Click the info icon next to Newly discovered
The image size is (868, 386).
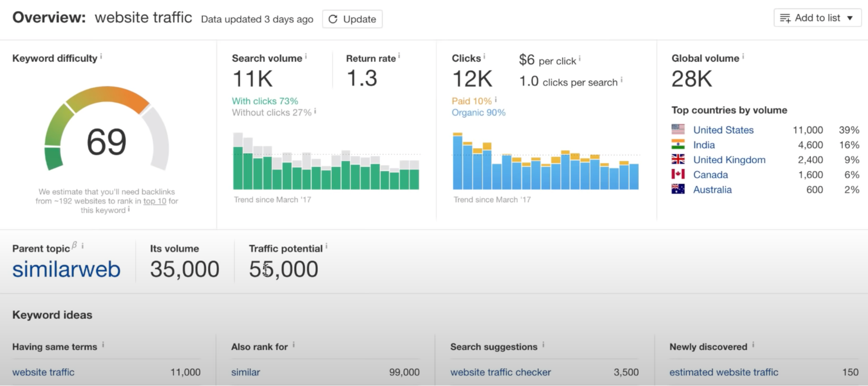point(753,345)
